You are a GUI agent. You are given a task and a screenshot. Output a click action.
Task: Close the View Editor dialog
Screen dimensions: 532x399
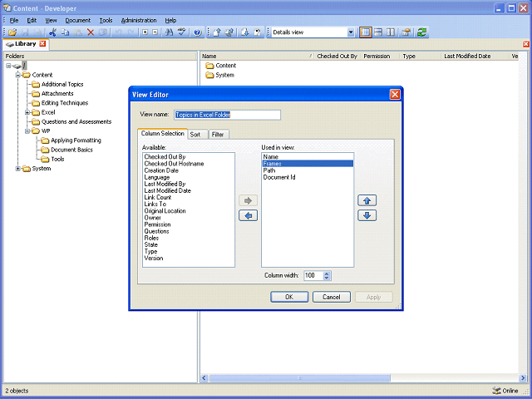(395, 94)
